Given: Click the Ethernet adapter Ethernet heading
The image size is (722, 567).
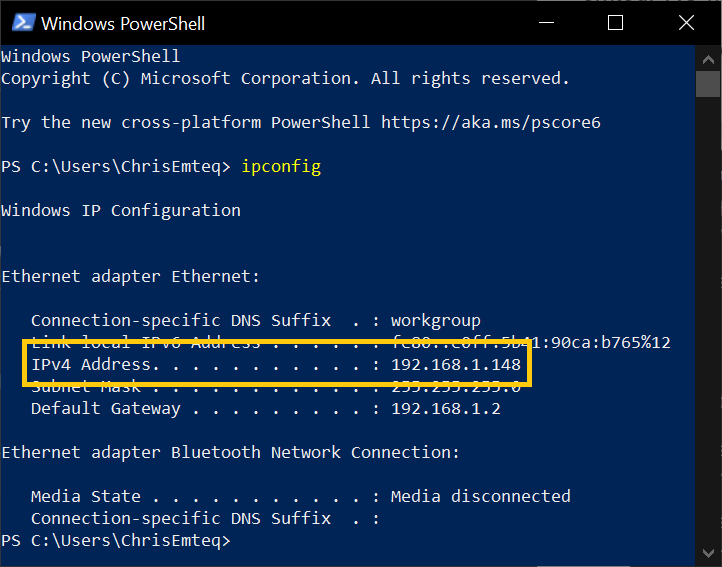Looking at the screenshot, I should [131, 277].
